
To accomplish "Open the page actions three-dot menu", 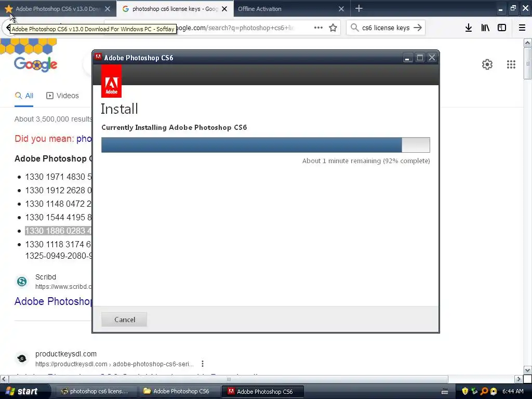I will 318,28.
